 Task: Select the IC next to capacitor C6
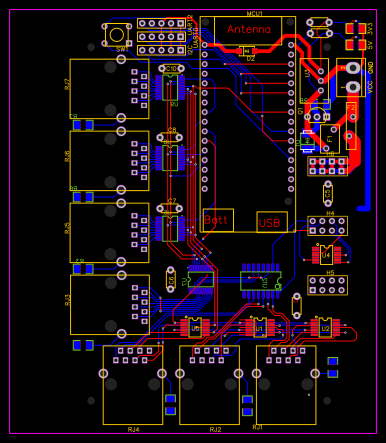click(201, 279)
